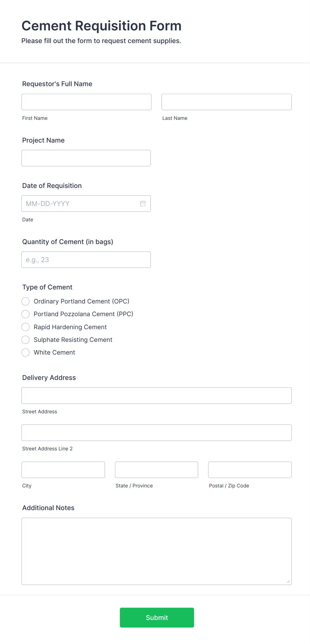Click the Postal / Zip Code field

pyautogui.click(x=250, y=470)
